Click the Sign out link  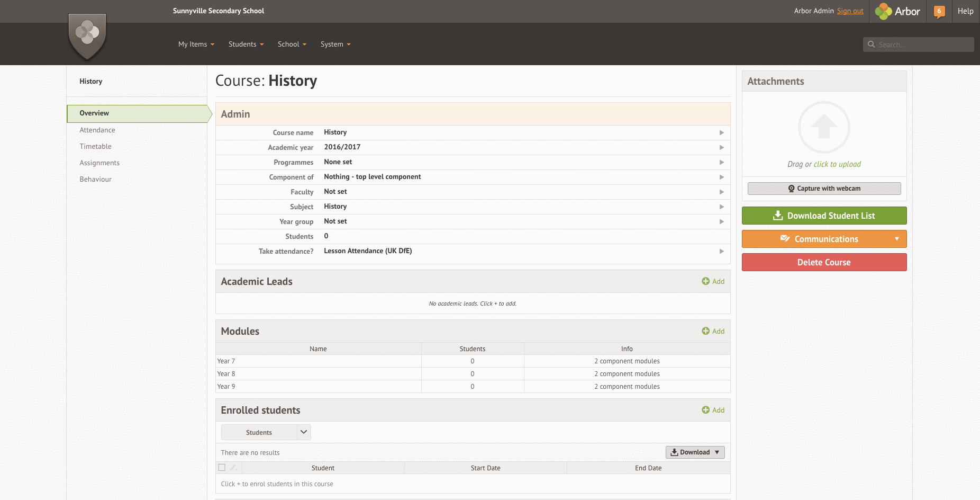pos(850,11)
